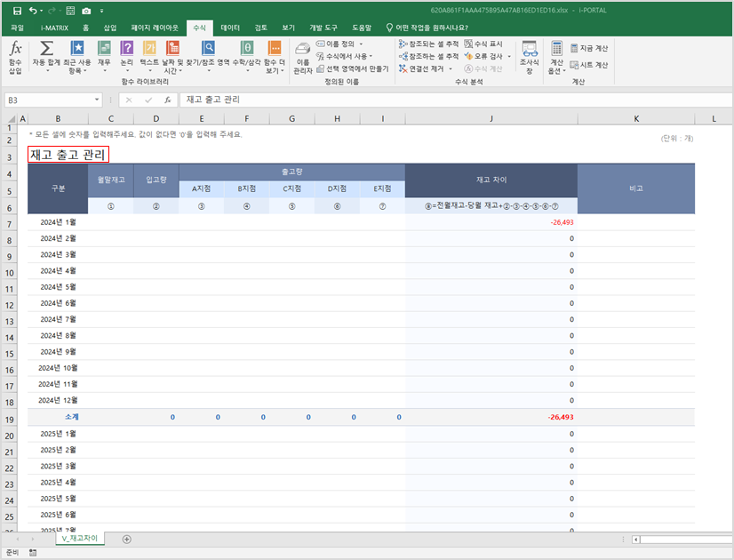Switch to the 데이터 ribbon tab
The height and width of the screenshot is (560, 734).
click(230, 28)
